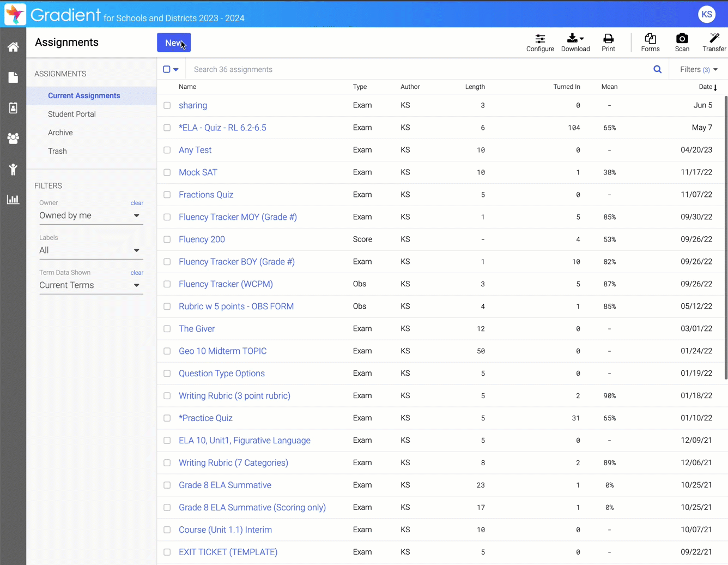Image resolution: width=728 pixels, height=565 pixels.
Task: Tick the checkbox beside The Giver
Action: coord(167,329)
